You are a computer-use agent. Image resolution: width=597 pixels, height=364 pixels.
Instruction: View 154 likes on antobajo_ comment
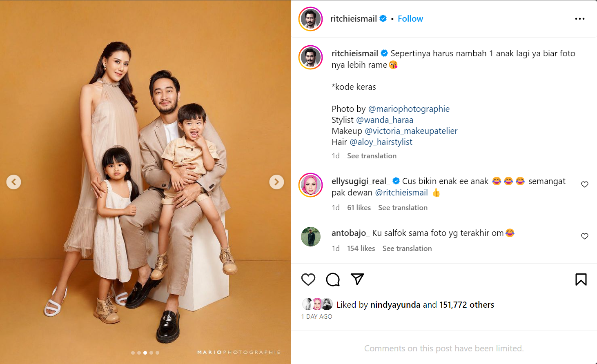[x=361, y=249]
